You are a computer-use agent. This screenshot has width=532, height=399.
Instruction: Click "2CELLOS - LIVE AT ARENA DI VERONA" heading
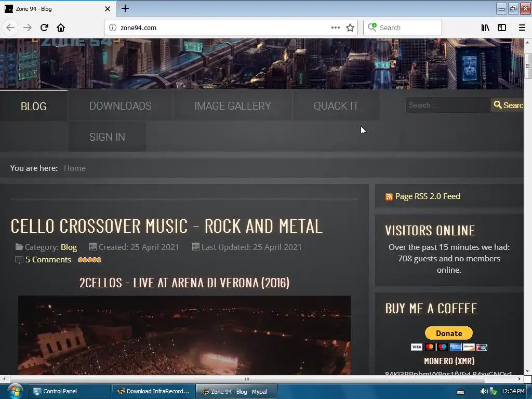tap(184, 283)
